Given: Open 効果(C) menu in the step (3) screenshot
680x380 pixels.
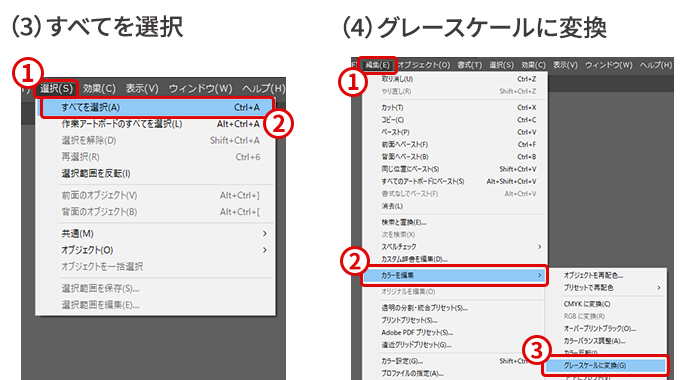Looking at the screenshot, I should tap(99, 88).
